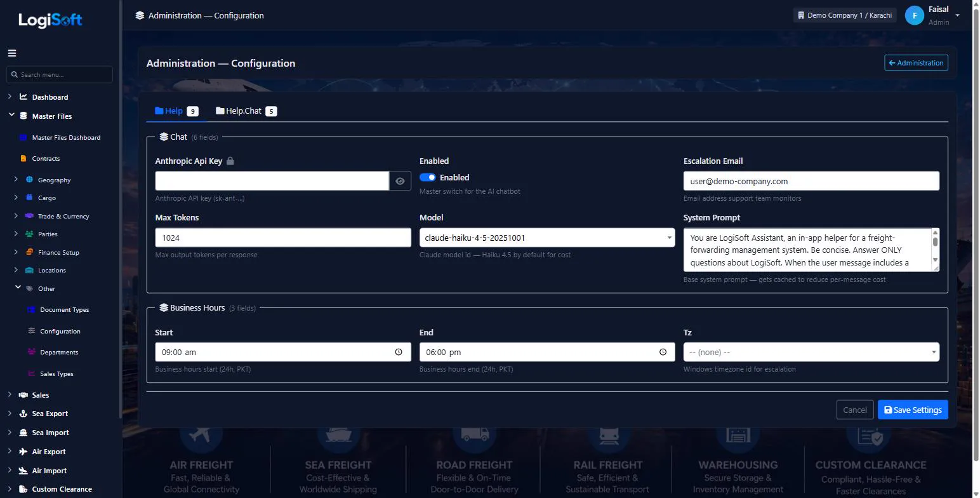980x498 pixels.
Task: Click the Dashboard chart icon
Action: point(23,97)
